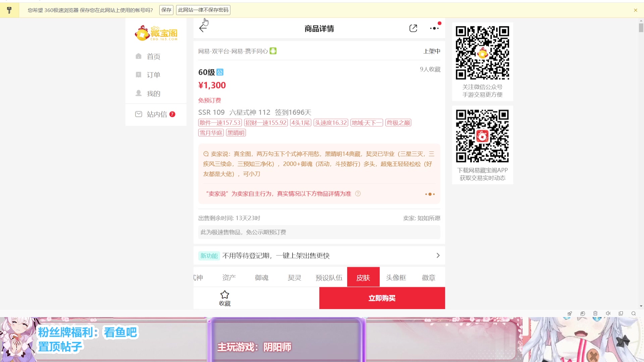644x362 pixels.
Task: Open the three-dot more menu
Action: [x=434, y=28]
